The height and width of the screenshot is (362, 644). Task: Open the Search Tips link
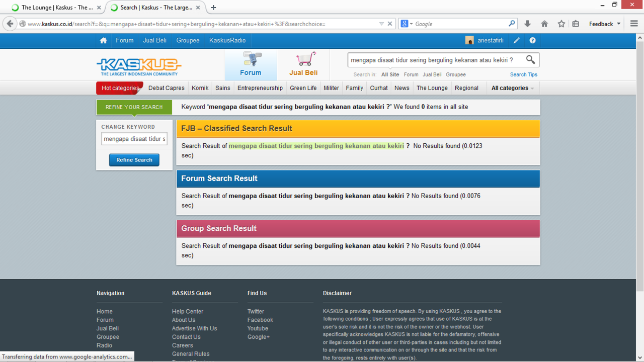coord(524,74)
